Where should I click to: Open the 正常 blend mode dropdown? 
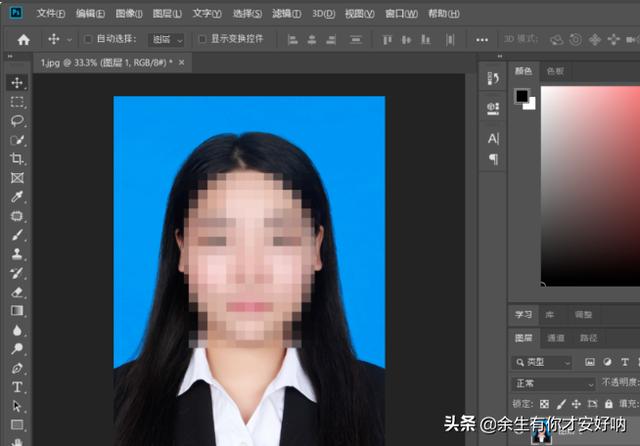pyautogui.click(x=553, y=383)
